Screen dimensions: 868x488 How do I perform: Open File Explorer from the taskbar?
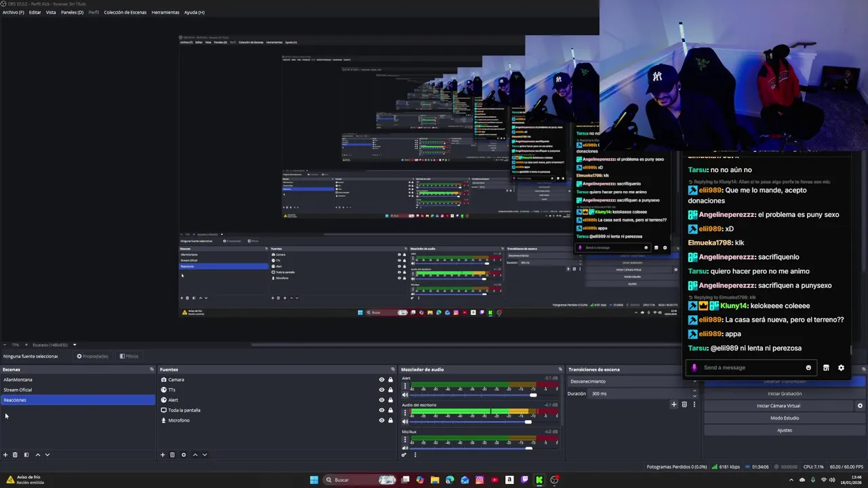(435, 480)
